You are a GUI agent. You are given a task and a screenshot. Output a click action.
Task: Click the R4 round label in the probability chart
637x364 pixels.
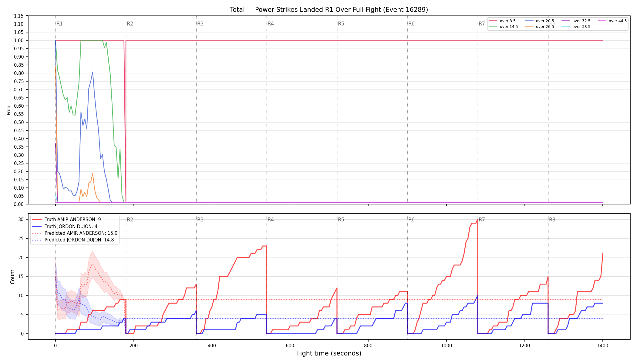pos(271,24)
